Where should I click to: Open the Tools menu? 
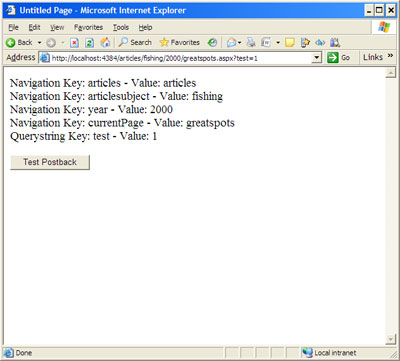(121, 27)
